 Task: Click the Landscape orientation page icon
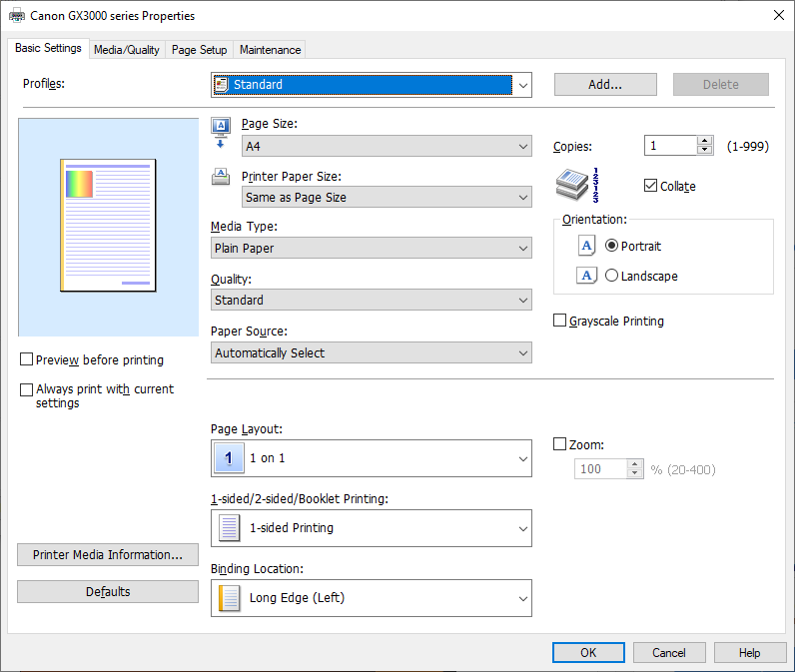586,276
